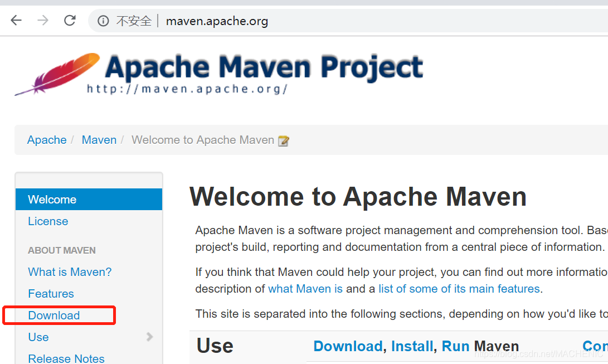Click the 'ABOUT MAVEN' sidebar section header
This screenshot has height=364, width=608.
coord(62,250)
